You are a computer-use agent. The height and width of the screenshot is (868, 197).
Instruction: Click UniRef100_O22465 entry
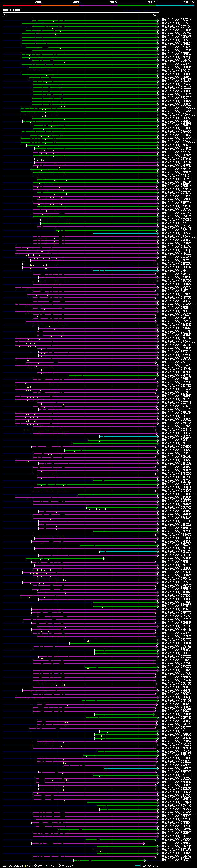point(177,389)
